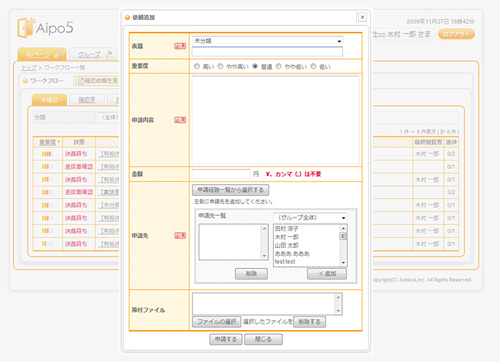Click the wrench icon on Myページ tab
This screenshot has width=500, height=362.
coord(58,54)
